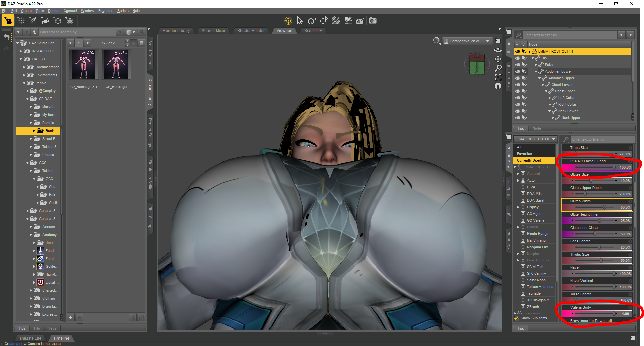Expand the INSTALLED C... folder in Content Library
This screenshot has width=644, height=346.
click(x=21, y=51)
